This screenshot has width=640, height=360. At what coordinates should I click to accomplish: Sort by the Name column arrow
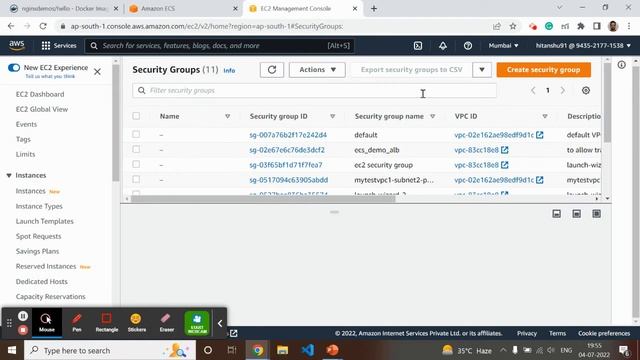point(227,116)
